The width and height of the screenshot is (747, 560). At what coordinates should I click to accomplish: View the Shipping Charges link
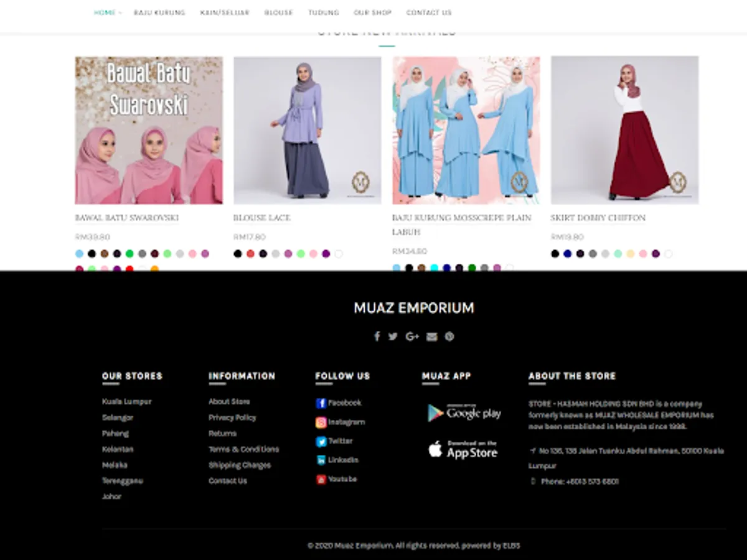240,465
